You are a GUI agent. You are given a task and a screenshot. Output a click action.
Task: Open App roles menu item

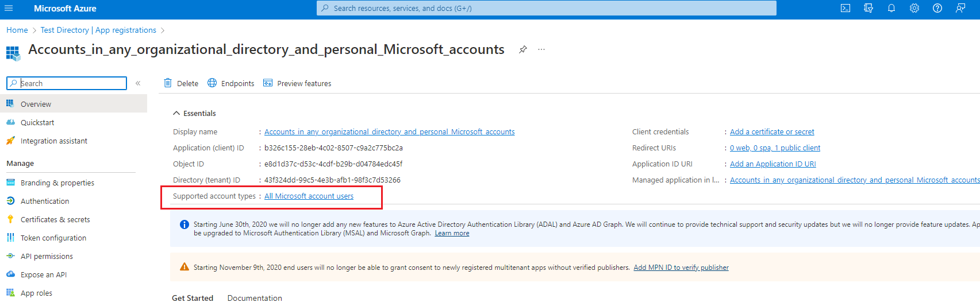74,293
